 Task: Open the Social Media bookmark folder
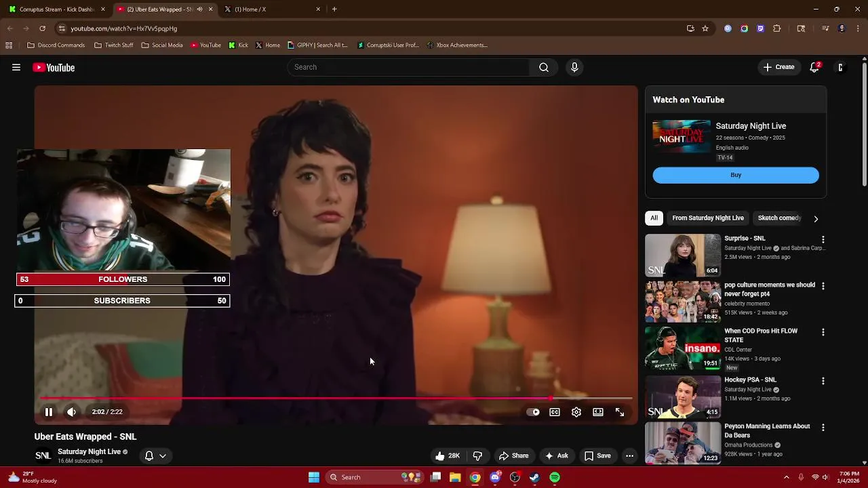click(161, 45)
